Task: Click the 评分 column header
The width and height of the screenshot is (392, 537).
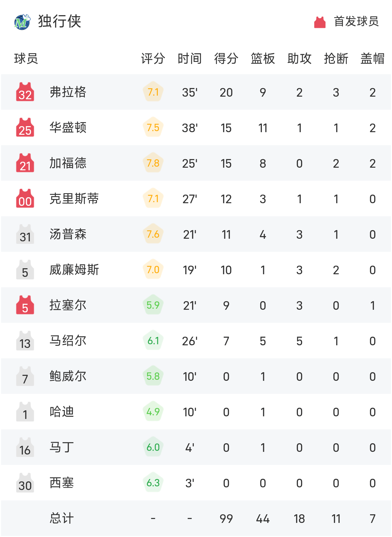Action: (x=153, y=59)
